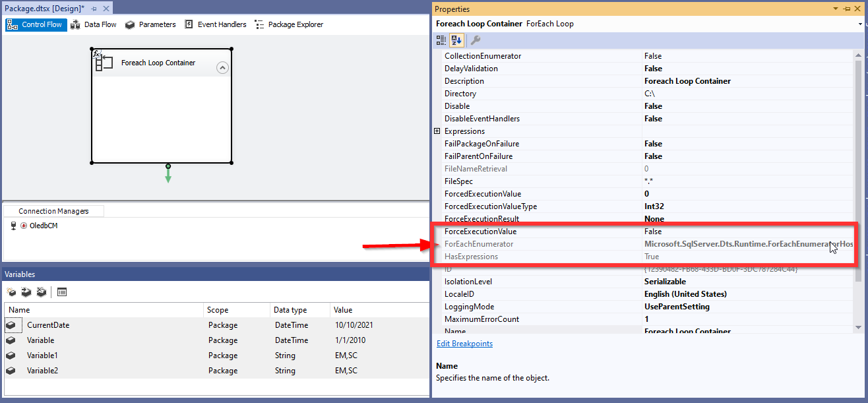This screenshot has width=868, height=403.
Task: Select the CollectionEnumerator property row
Action: tap(647, 56)
